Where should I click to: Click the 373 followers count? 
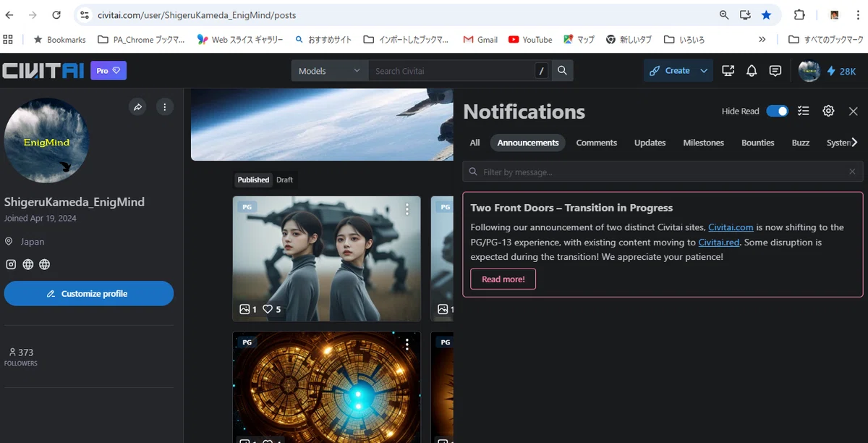(x=21, y=356)
